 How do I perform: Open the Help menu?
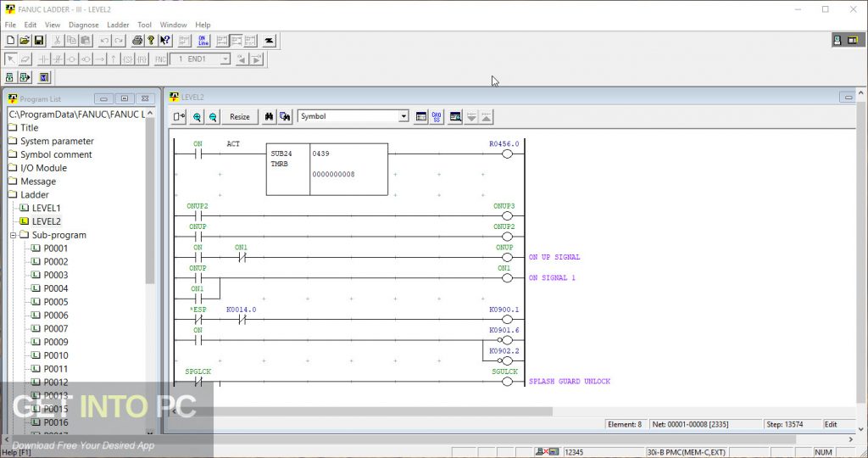203,25
